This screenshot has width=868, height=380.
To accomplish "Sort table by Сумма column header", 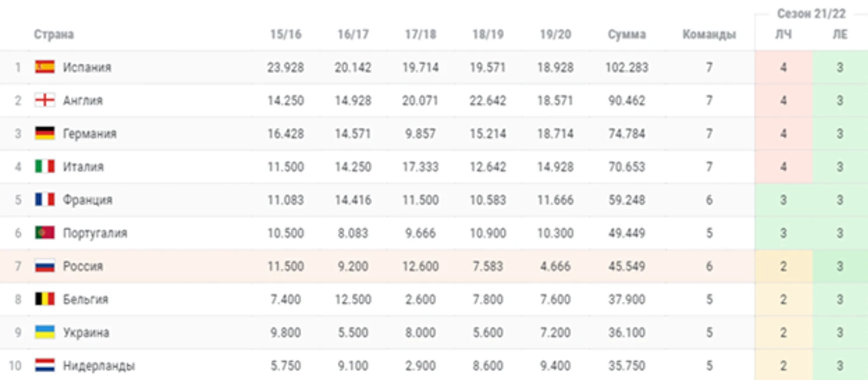I will [x=627, y=34].
